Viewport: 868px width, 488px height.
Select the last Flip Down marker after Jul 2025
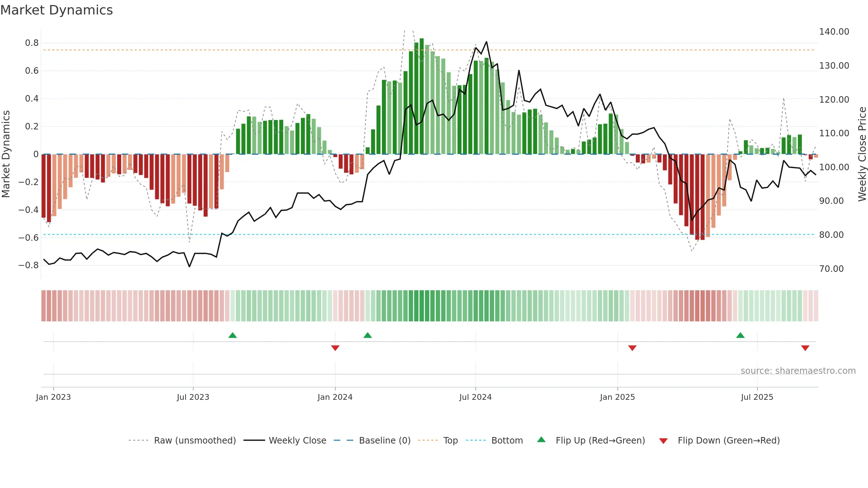(x=805, y=348)
